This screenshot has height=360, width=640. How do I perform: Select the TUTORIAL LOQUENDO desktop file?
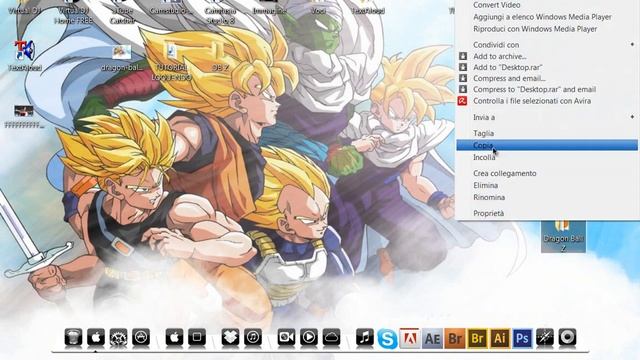171,61
